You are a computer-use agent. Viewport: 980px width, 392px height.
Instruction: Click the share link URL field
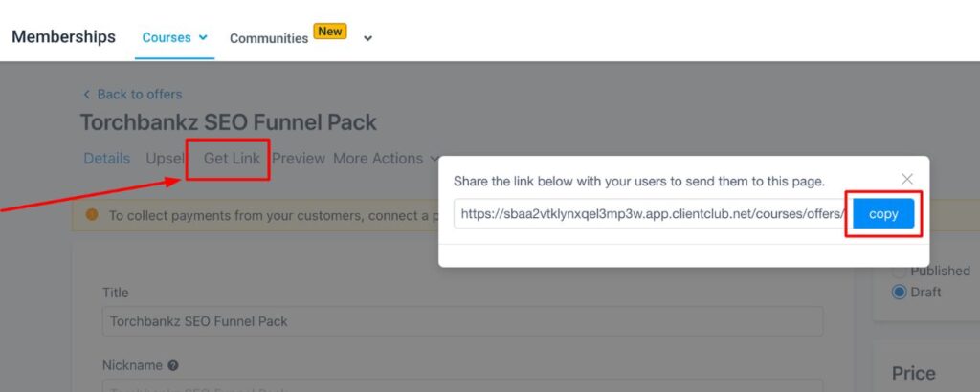tap(649, 214)
